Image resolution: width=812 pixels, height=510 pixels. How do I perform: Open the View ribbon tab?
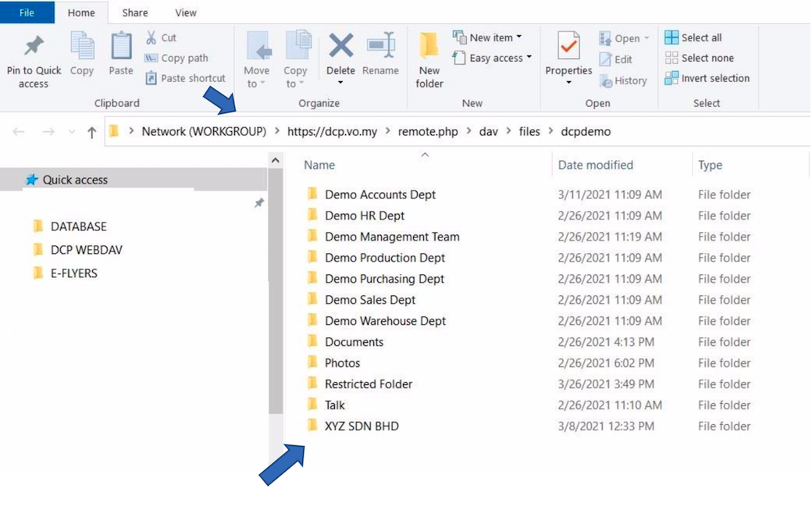(x=186, y=12)
